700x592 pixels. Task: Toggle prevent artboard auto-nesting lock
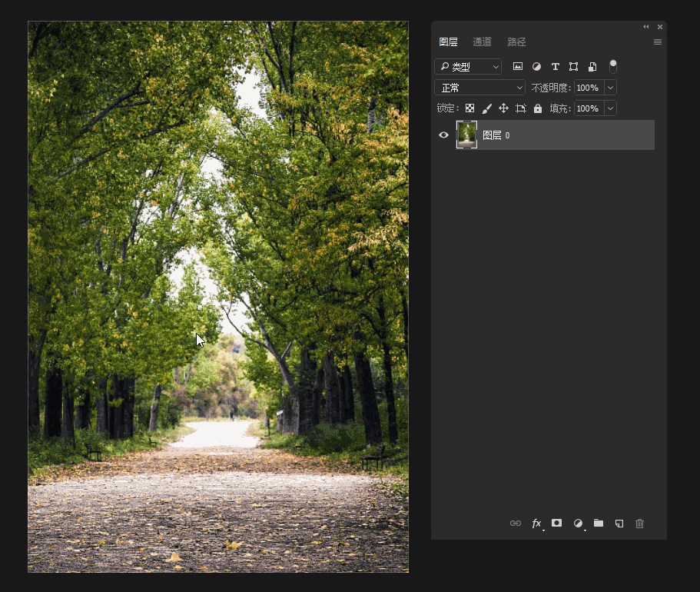click(x=520, y=108)
